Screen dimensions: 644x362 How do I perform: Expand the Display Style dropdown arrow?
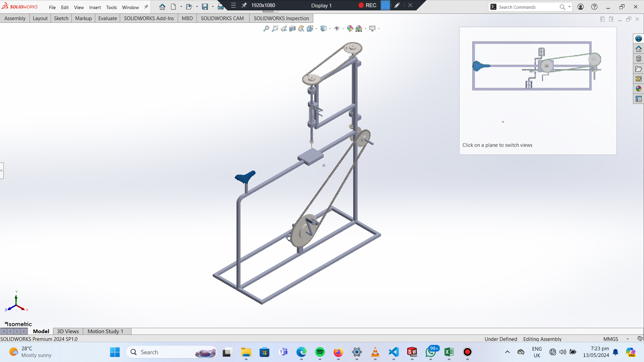coord(330,29)
